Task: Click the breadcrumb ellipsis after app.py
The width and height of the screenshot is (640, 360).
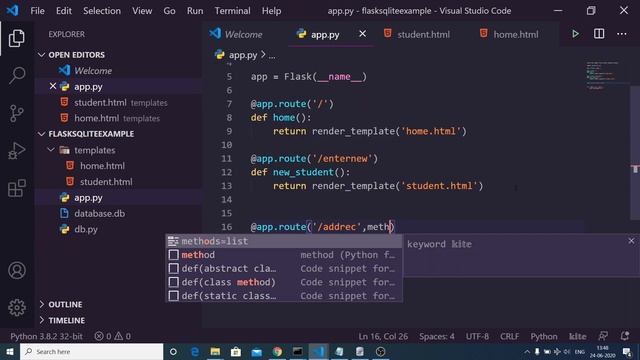Action: pyautogui.click(x=272, y=55)
